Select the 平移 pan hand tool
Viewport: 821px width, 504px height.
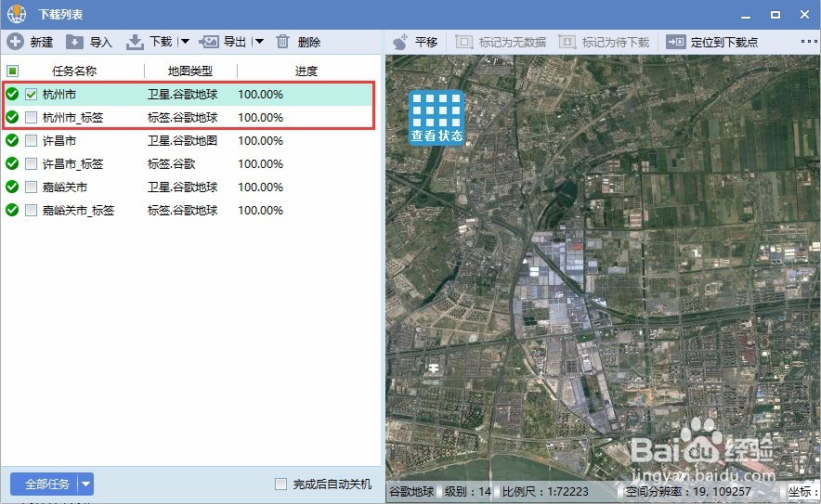tap(400, 42)
